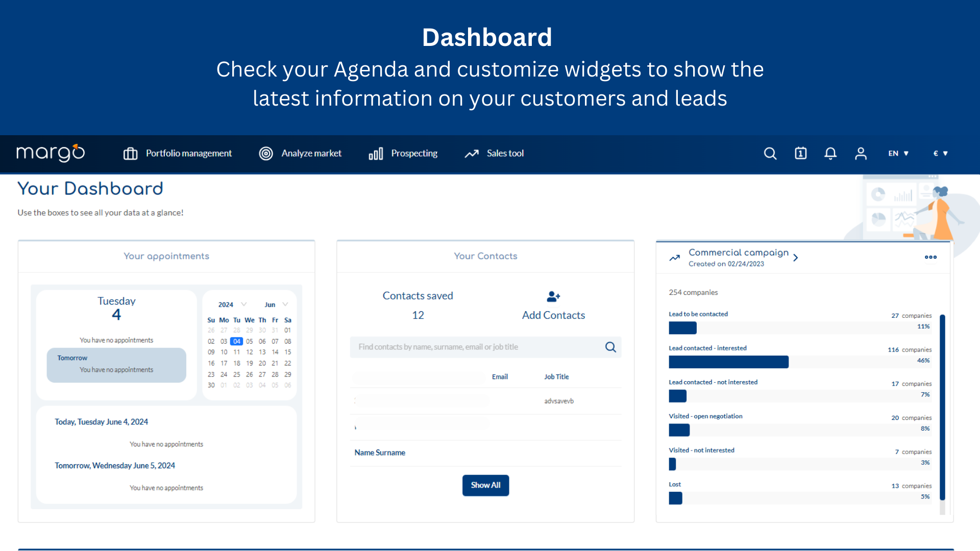Open the agenda calendar icon in top bar
980x551 pixels.
coord(800,153)
